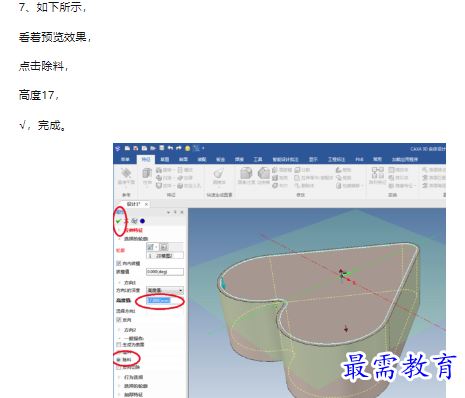
Task: Click the yellow icon in the quick access toolbar
Action: [188, 148]
